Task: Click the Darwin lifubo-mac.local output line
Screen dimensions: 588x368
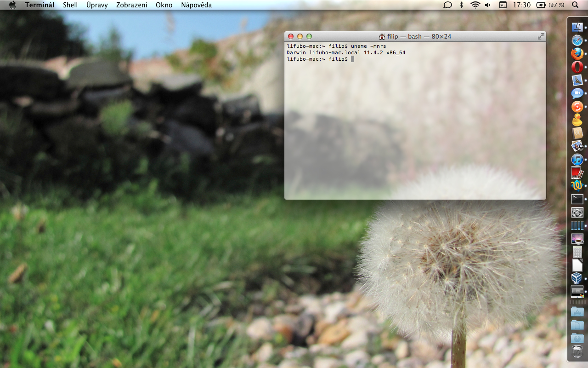Action: pyautogui.click(x=346, y=52)
